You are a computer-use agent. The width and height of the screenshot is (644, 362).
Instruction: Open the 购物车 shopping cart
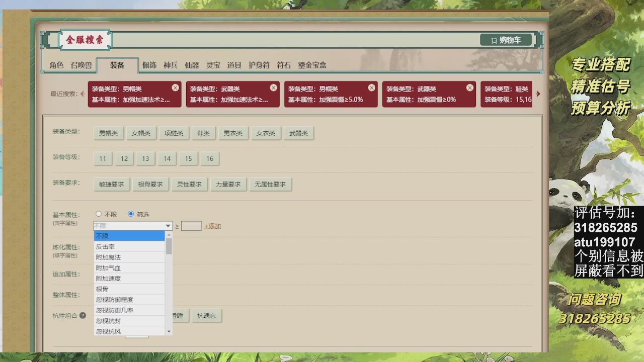click(506, 40)
